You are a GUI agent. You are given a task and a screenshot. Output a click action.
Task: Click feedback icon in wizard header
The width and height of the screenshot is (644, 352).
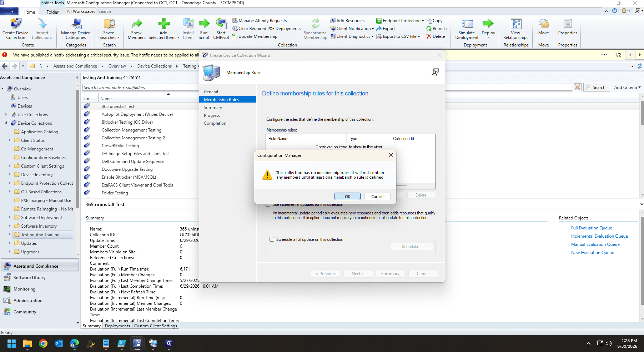pos(435,72)
